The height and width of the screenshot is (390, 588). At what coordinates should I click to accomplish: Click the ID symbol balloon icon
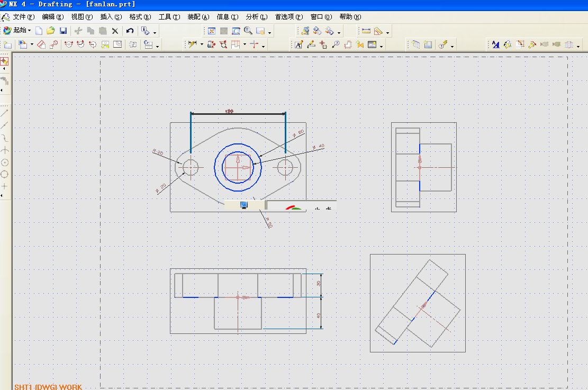tap(336, 44)
